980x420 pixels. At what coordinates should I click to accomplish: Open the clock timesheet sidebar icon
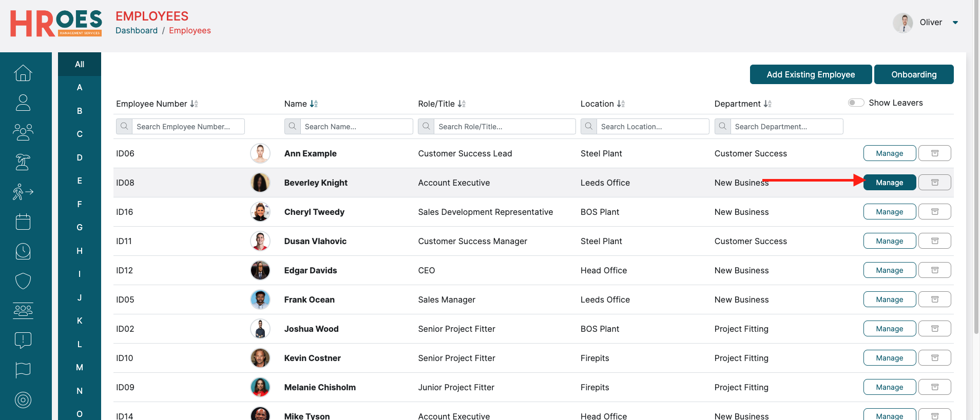coord(23,251)
